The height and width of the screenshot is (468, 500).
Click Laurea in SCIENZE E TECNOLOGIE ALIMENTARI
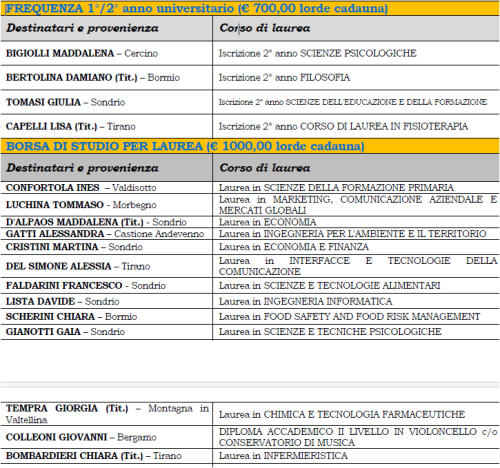(329, 286)
